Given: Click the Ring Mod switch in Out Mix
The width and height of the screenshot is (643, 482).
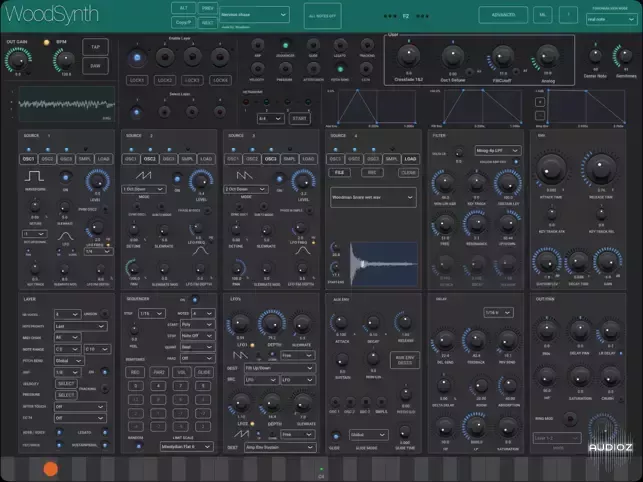Looking at the screenshot, I should (570, 419).
